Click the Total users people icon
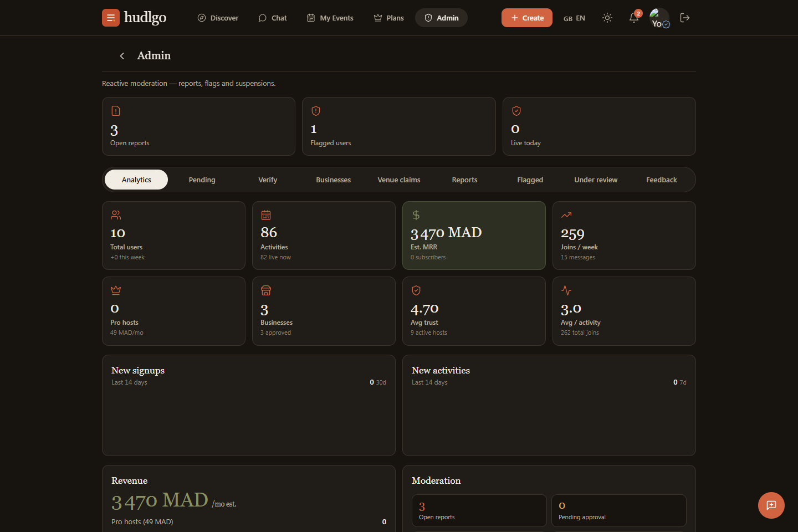The width and height of the screenshot is (798, 532). pos(116,215)
